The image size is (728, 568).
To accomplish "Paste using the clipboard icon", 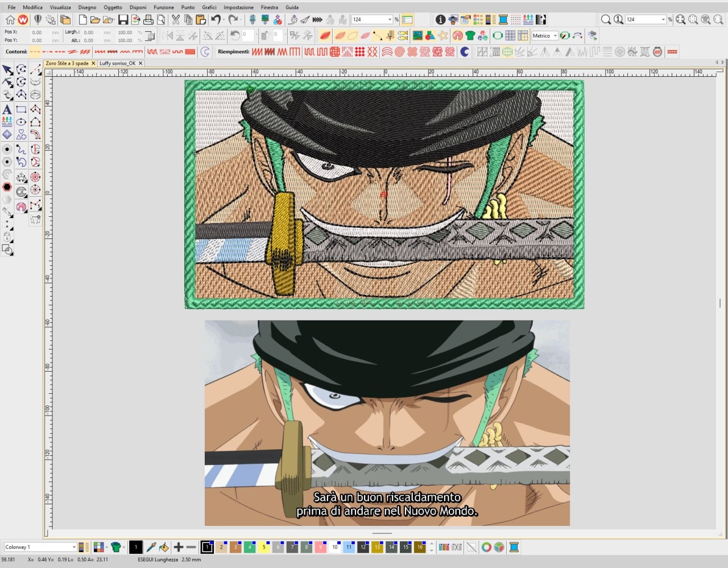I will 201,20.
